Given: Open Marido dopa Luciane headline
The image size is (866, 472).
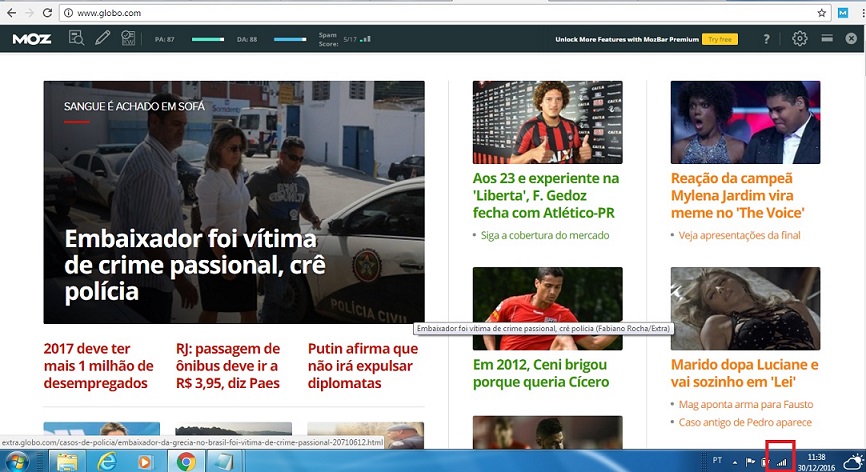Looking at the screenshot, I should [744, 373].
